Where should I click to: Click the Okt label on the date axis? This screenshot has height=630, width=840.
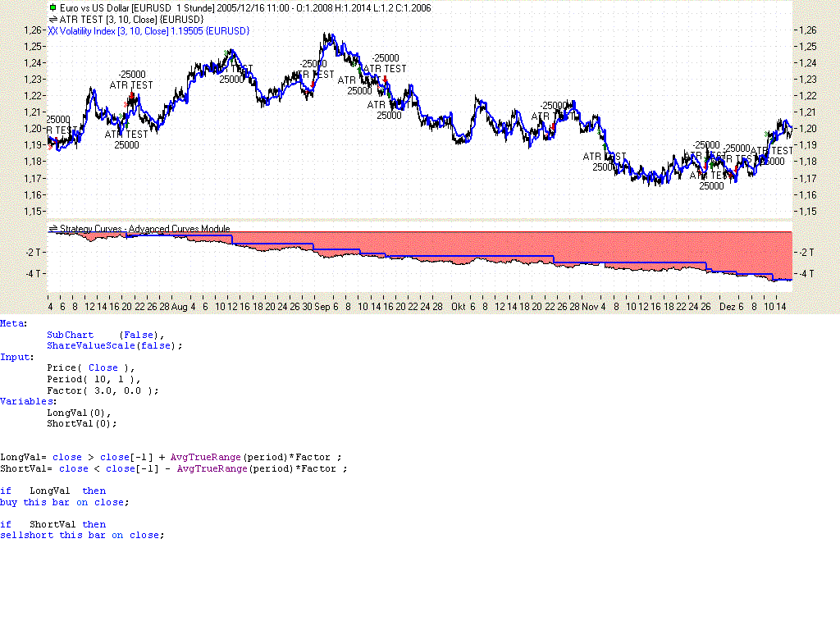point(458,307)
